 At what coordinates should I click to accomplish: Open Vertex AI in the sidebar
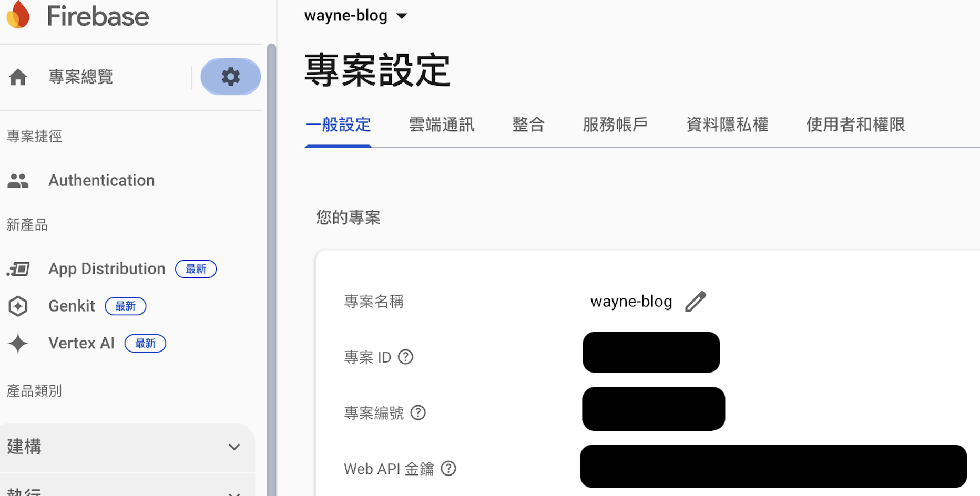81,344
